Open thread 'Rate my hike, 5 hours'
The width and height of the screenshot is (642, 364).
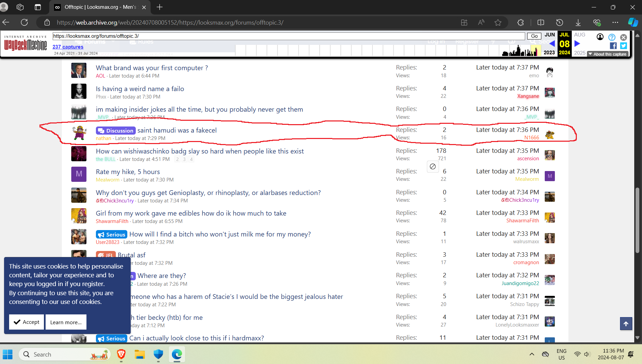pyautogui.click(x=128, y=172)
